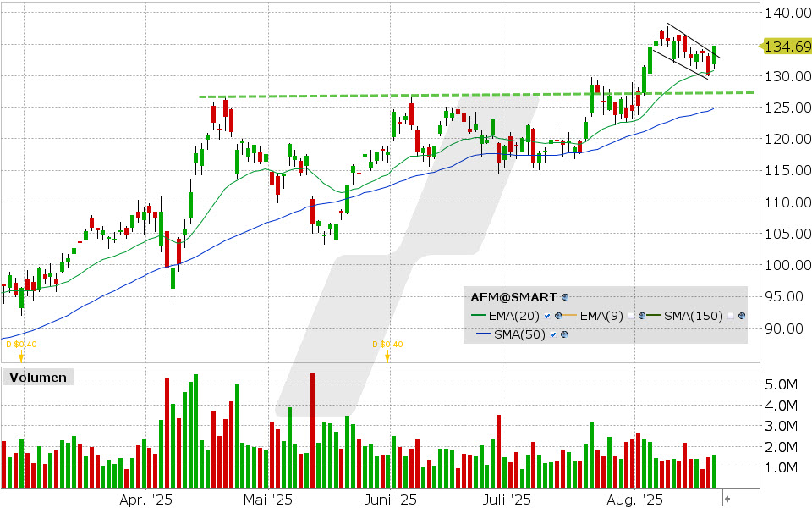The height and width of the screenshot is (508, 812).
Task: Click the 130.00 price axis label
Action: click(x=788, y=76)
